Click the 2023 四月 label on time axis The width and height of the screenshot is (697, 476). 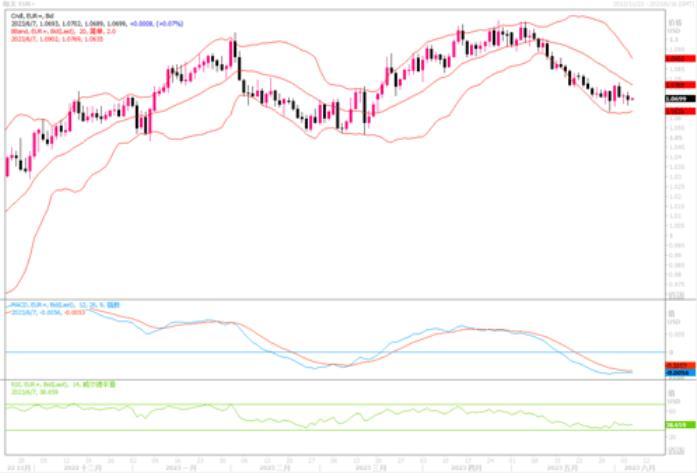pos(468,467)
